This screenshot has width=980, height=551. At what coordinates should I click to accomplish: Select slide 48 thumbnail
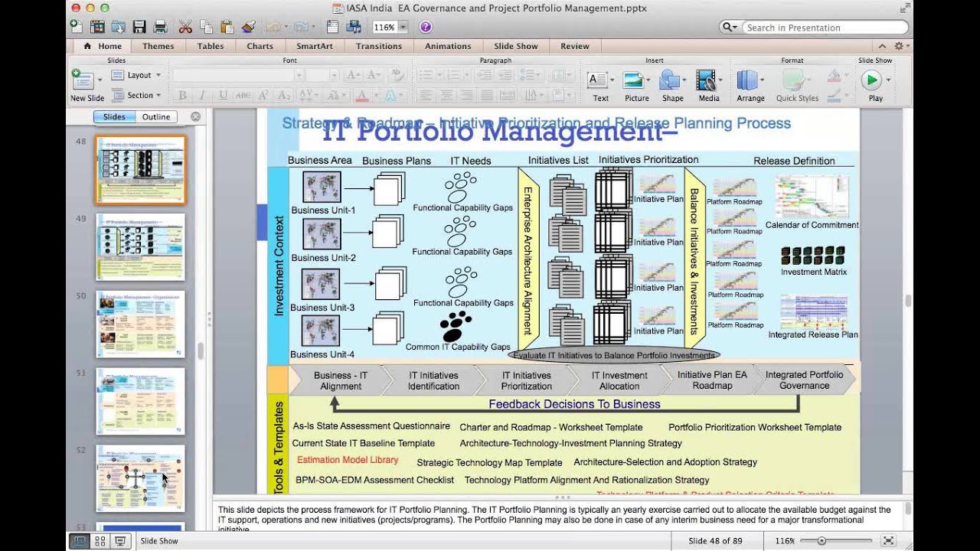point(141,170)
